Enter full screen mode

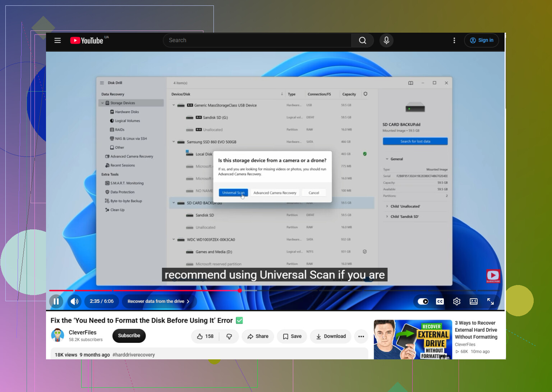point(491,302)
